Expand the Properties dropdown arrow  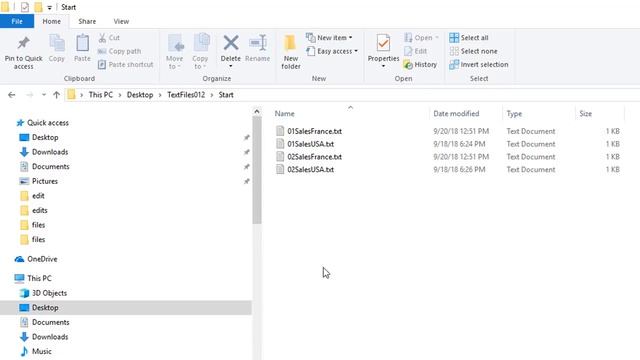(383, 66)
